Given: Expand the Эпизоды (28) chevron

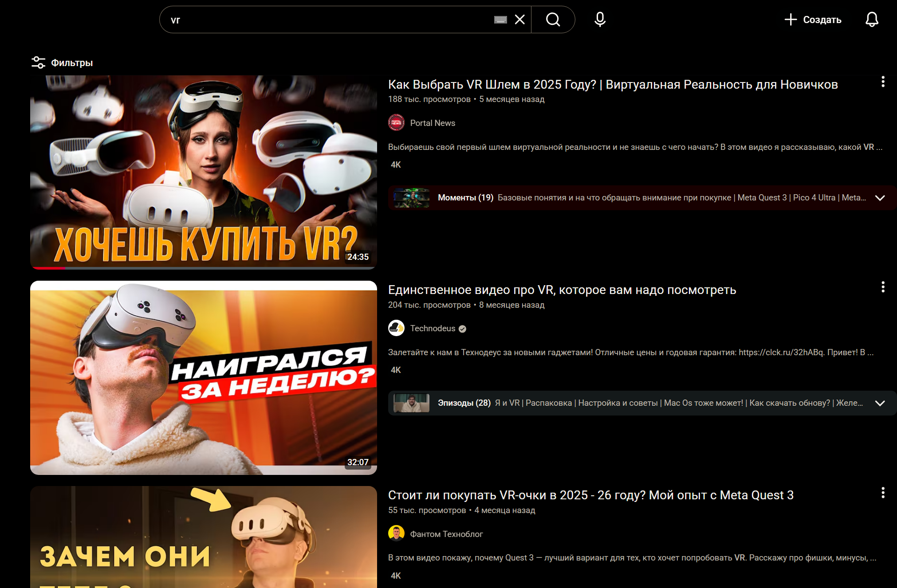Looking at the screenshot, I should pyautogui.click(x=880, y=403).
